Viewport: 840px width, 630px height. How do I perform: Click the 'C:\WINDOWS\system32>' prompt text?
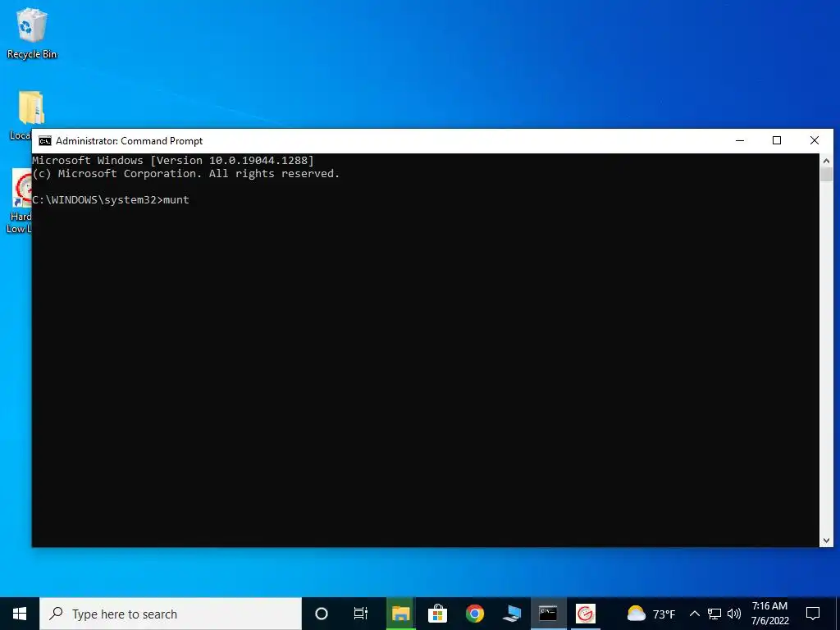[97, 200]
